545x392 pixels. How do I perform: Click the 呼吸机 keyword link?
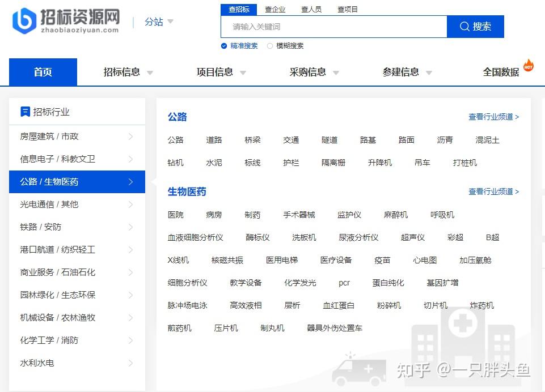pos(442,215)
